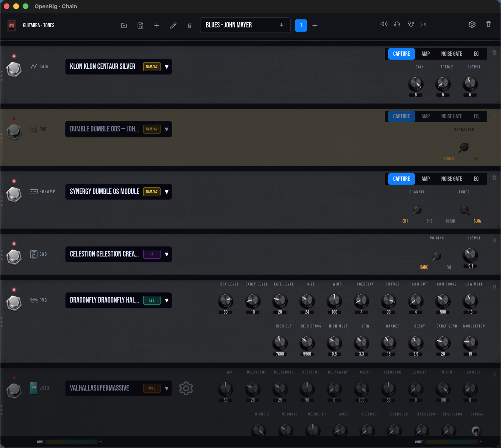This screenshot has width=501, height=448.
Task: Open the Blues - John Mayer preset dropdown
Action: [245, 25]
